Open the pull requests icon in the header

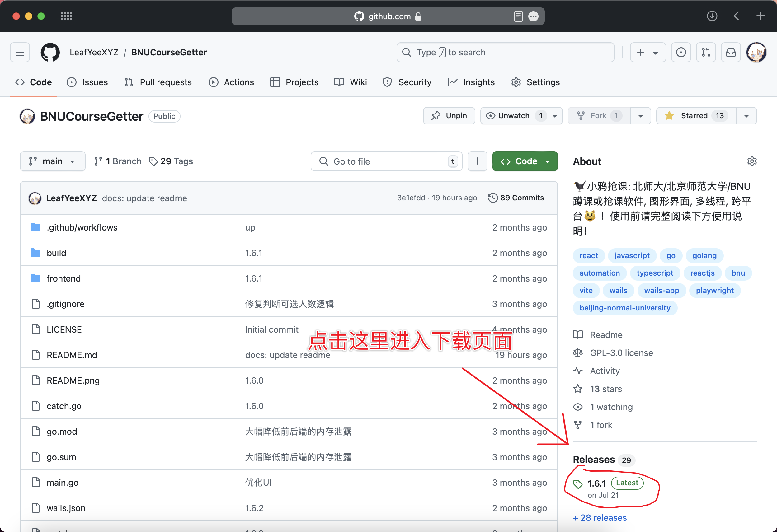click(x=706, y=52)
